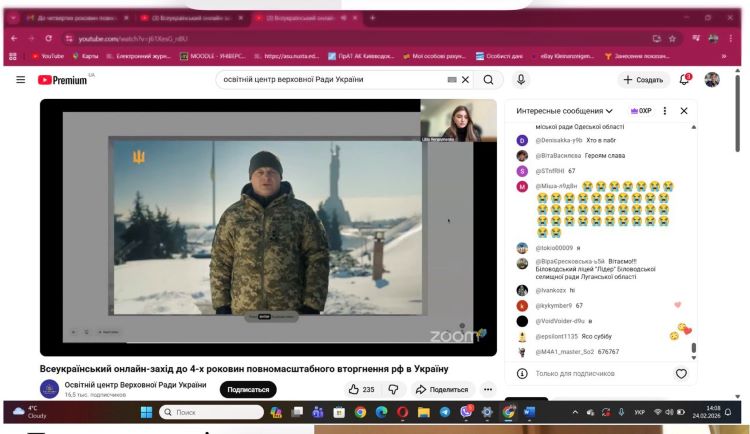
Task: Click @epsilont1135 chat message
Action: [573, 337]
